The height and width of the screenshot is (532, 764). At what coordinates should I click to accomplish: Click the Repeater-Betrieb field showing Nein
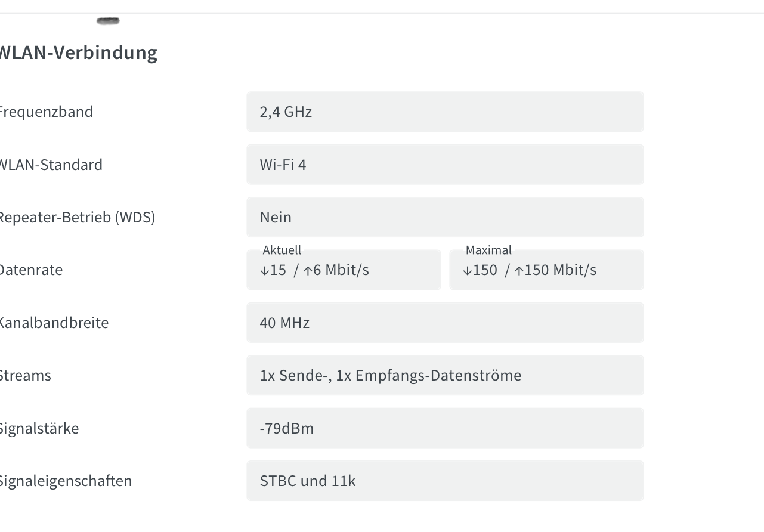point(445,217)
